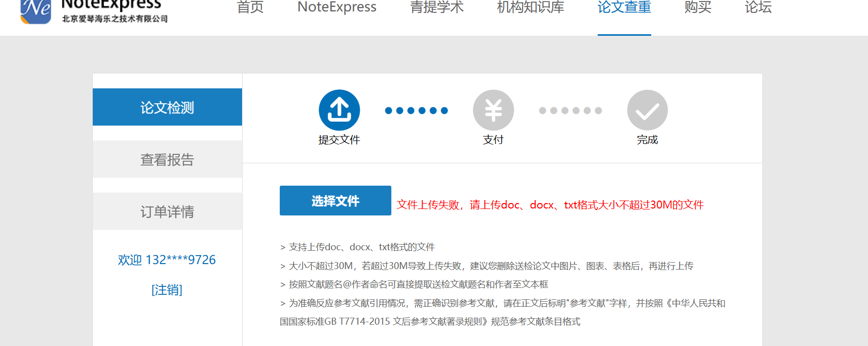This screenshot has height=346, width=868.
Task: Click the red upload failure message
Action: 550,205
